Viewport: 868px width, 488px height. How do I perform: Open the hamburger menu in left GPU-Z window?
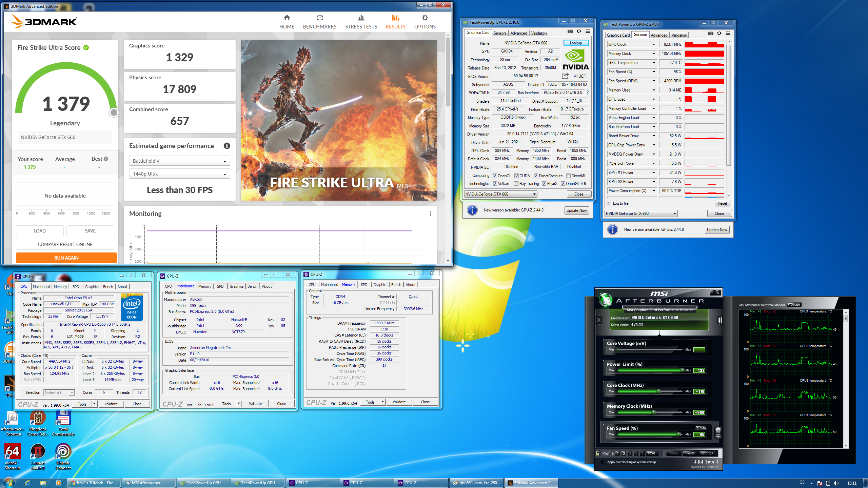point(588,32)
